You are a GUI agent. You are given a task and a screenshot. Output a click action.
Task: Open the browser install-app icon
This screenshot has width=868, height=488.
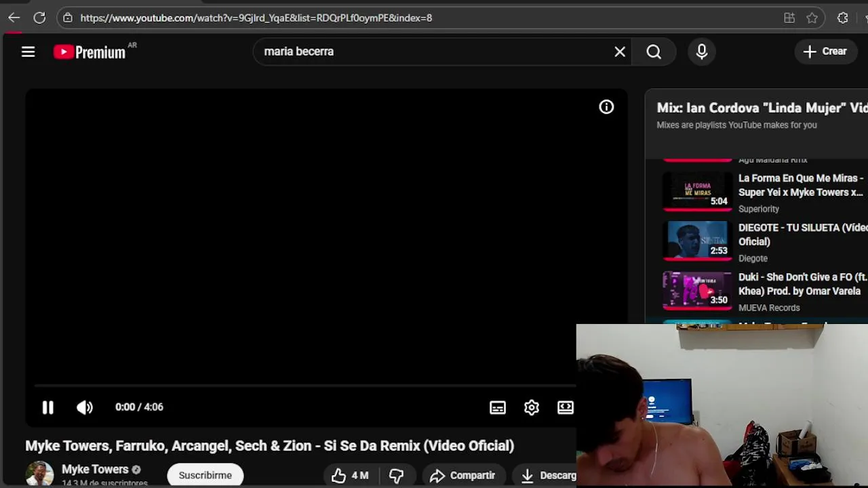(789, 18)
